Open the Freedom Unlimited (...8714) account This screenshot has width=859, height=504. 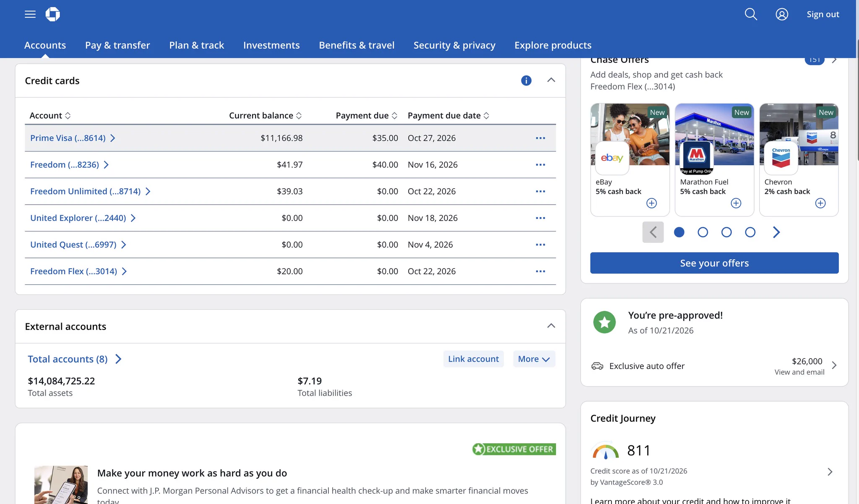pyautogui.click(x=90, y=191)
